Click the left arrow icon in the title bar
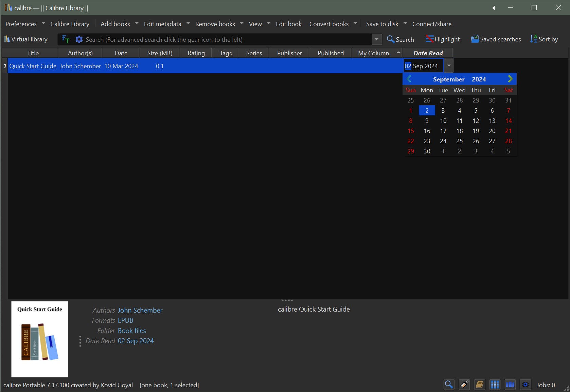The image size is (570, 392). (x=494, y=8)
